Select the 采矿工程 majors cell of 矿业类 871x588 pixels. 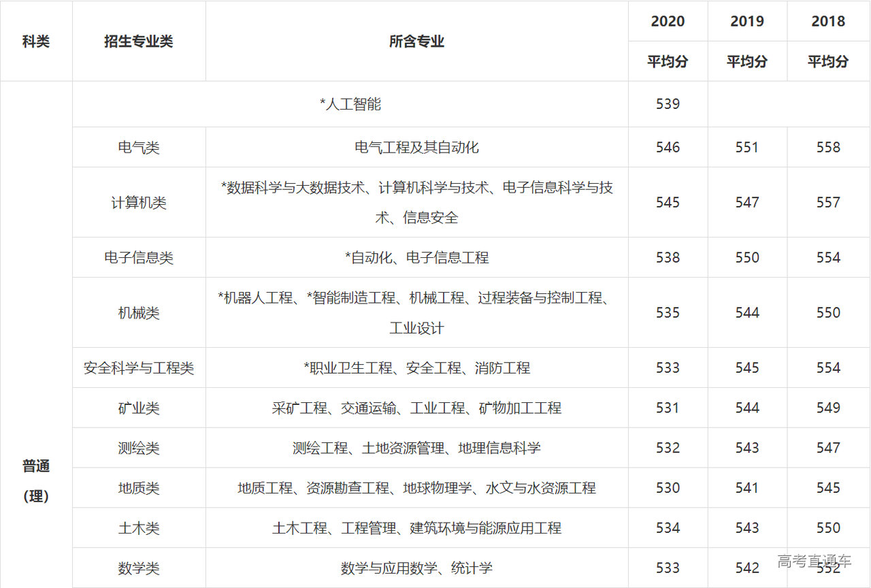416,408
